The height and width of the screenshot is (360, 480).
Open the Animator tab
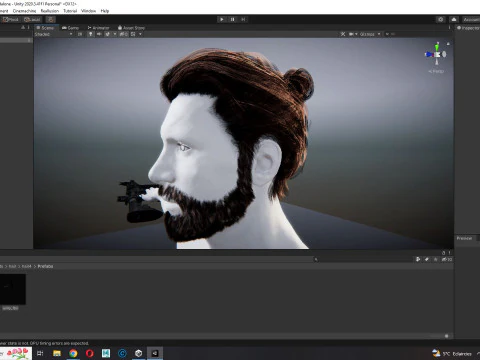(x=99, y=28)
